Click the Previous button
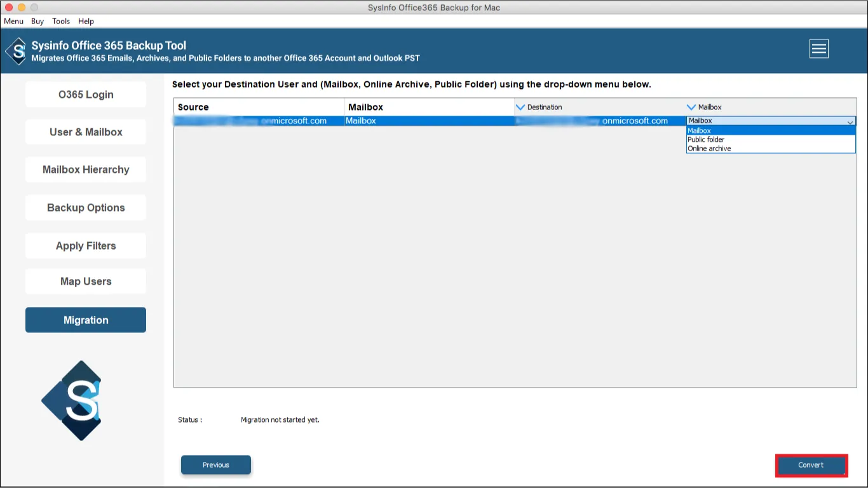Screen dimensions: 868x488 tap(216, 465)
